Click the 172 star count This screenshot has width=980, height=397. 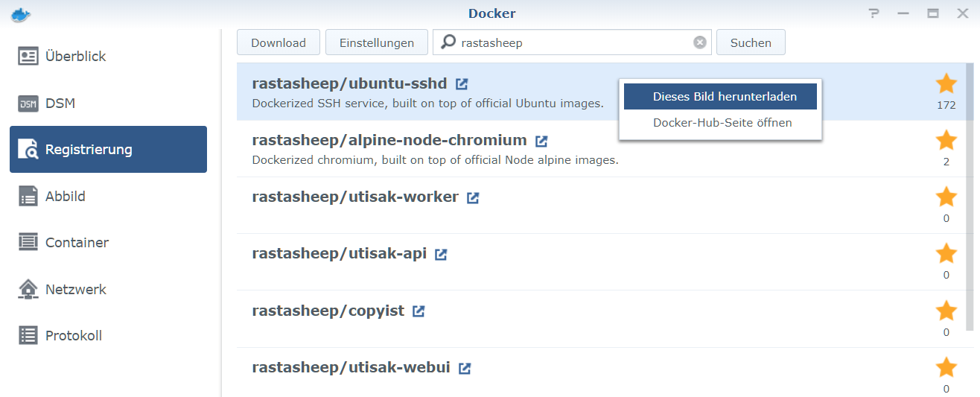946,105
